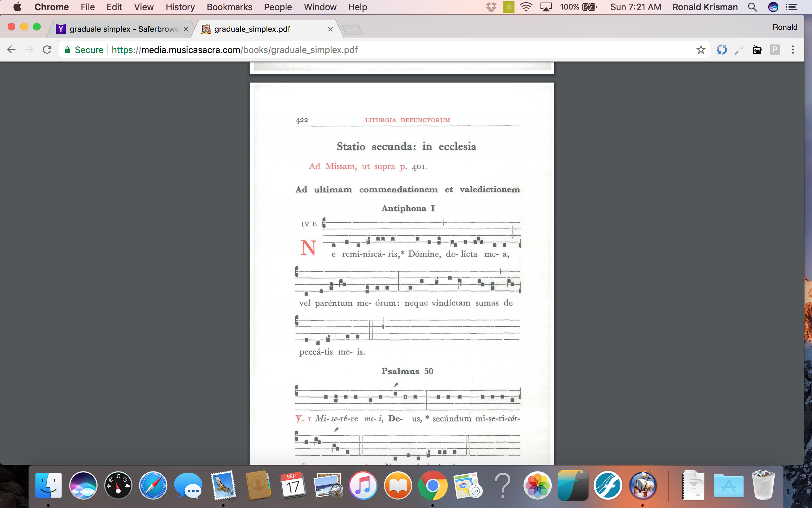Open the View menu
Screen dimensions: 812x508
[x=144, y=7]
